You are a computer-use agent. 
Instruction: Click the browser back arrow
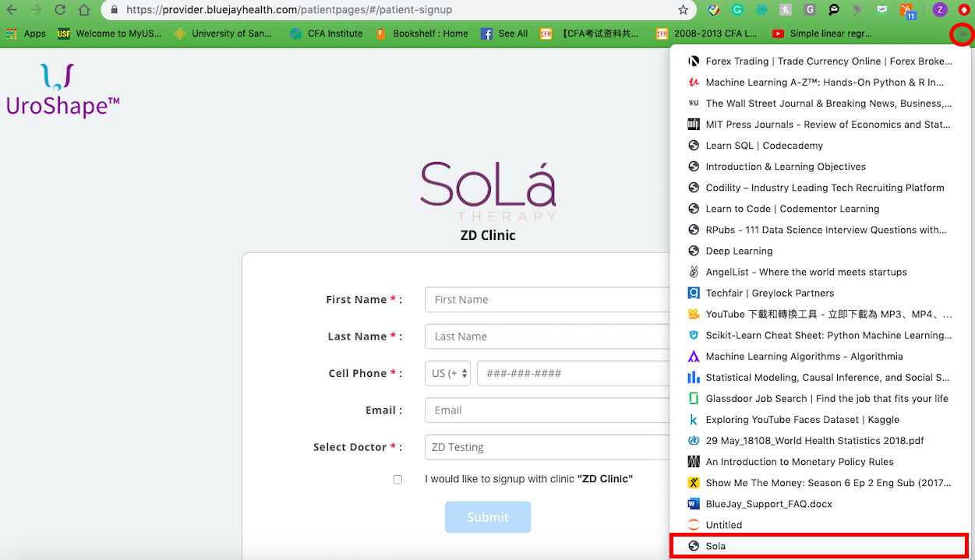(11, 10)
